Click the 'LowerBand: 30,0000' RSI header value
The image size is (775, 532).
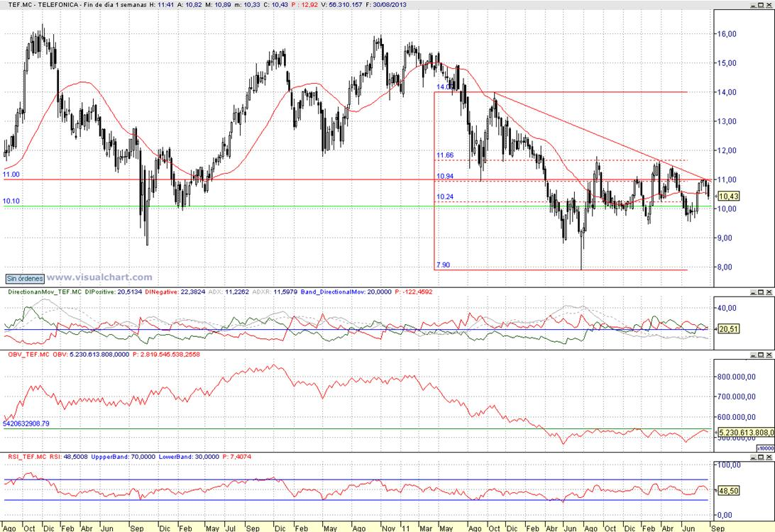point(189,457)
